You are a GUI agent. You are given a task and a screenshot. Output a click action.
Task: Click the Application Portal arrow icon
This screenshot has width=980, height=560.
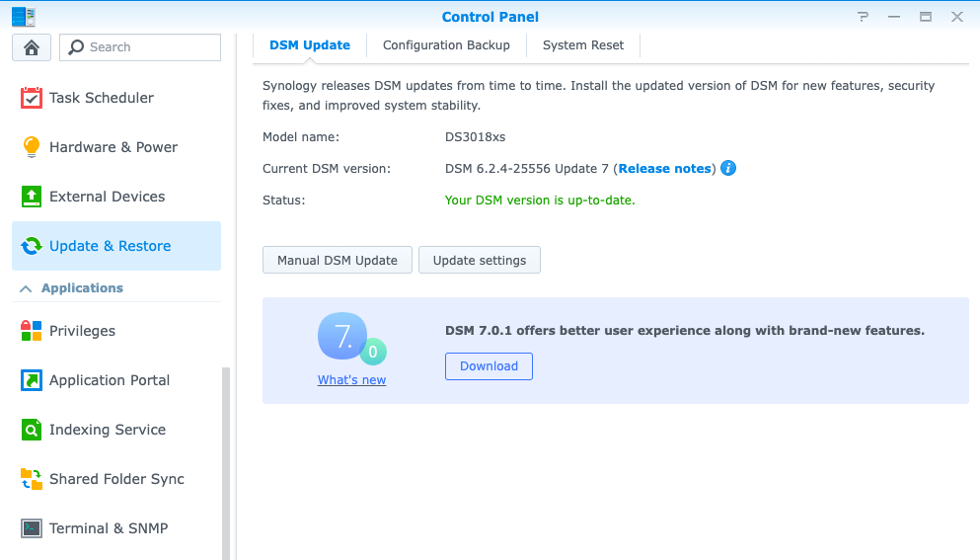(32, 380)
